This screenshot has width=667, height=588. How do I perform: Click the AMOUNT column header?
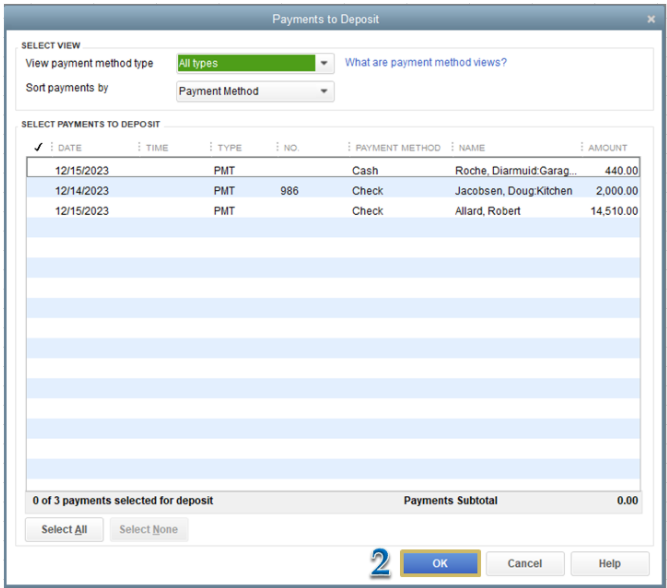[607, 148]
